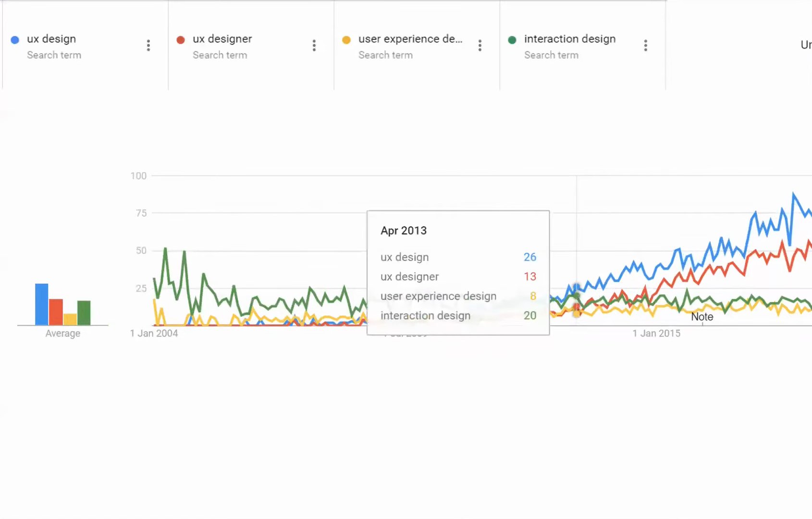Click the green dot beside interaction design
This screenshot has height=519, width=812.
pyautogui.click(x=512, y=40)
